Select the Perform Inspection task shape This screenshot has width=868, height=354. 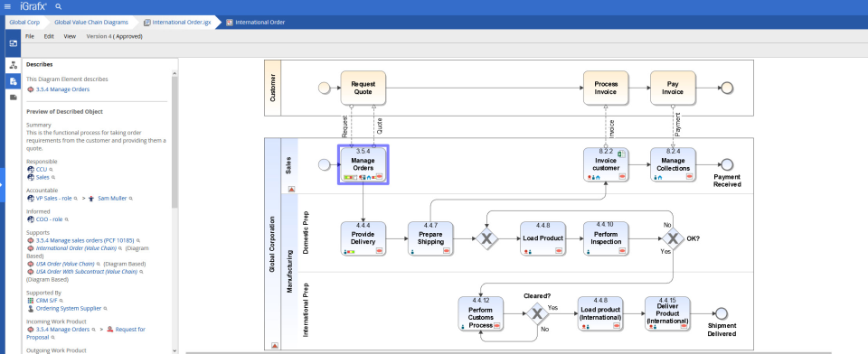coord(606,238)
